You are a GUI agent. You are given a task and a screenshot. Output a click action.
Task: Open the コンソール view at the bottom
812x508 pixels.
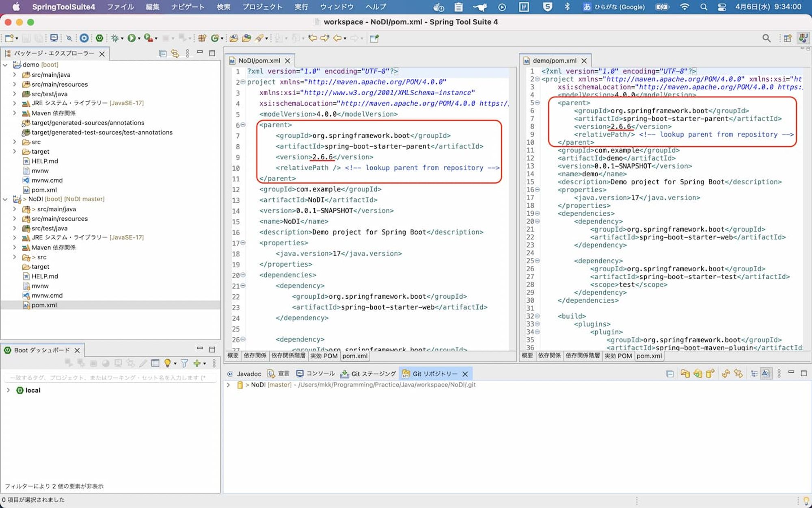(x=321, y=373)
